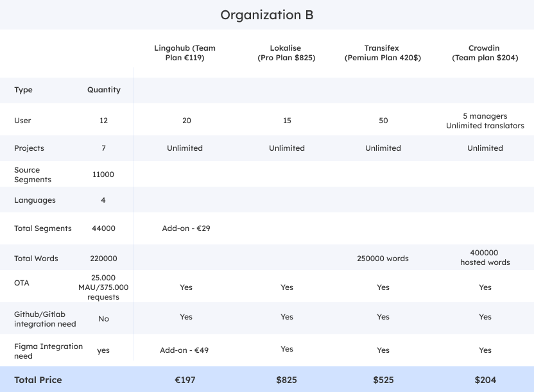The height and width of the screenshot is (392, 534).
Task: Select the 'Lokalise (Pro Plan $825)' column header
Action: [x=286, y=53]
